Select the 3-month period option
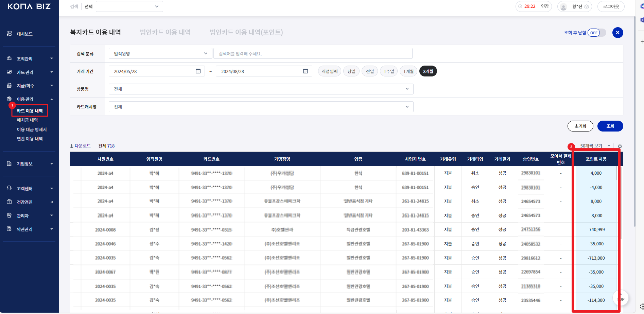 [428, 71]
